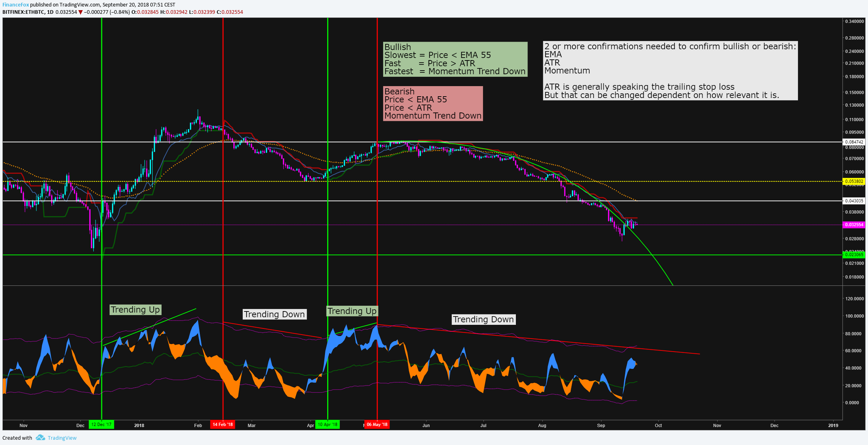Viewport: 868px width, 445px height.
Task: Click the C:0.032554 close value in header
Action: pos(230,12)
